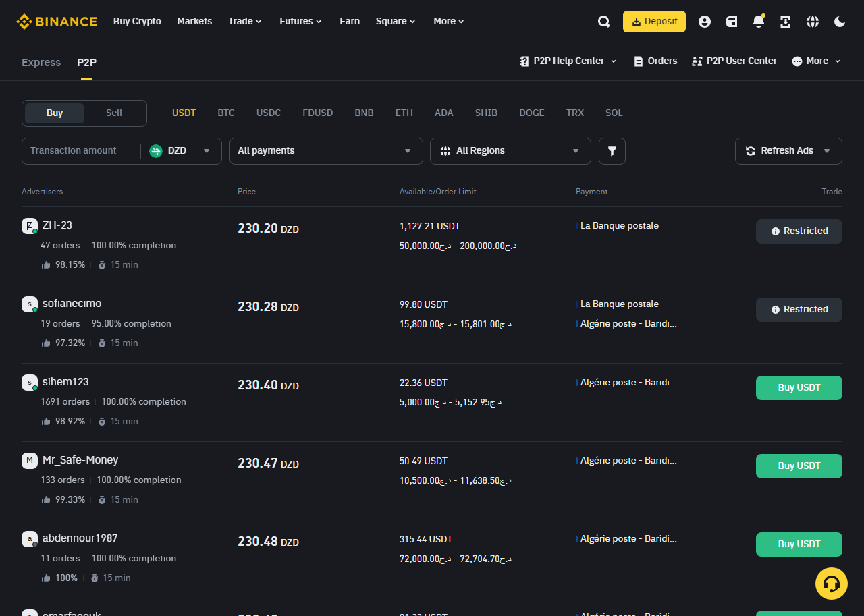
Task: Click the filter funnel icon
Action: [x=612, y=151]
